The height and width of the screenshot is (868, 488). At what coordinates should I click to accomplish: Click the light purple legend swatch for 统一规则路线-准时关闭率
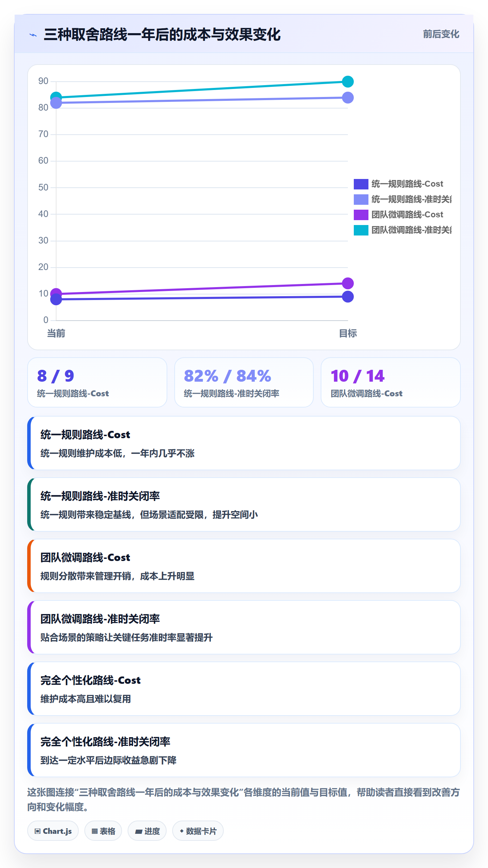[x=361, y=199]
